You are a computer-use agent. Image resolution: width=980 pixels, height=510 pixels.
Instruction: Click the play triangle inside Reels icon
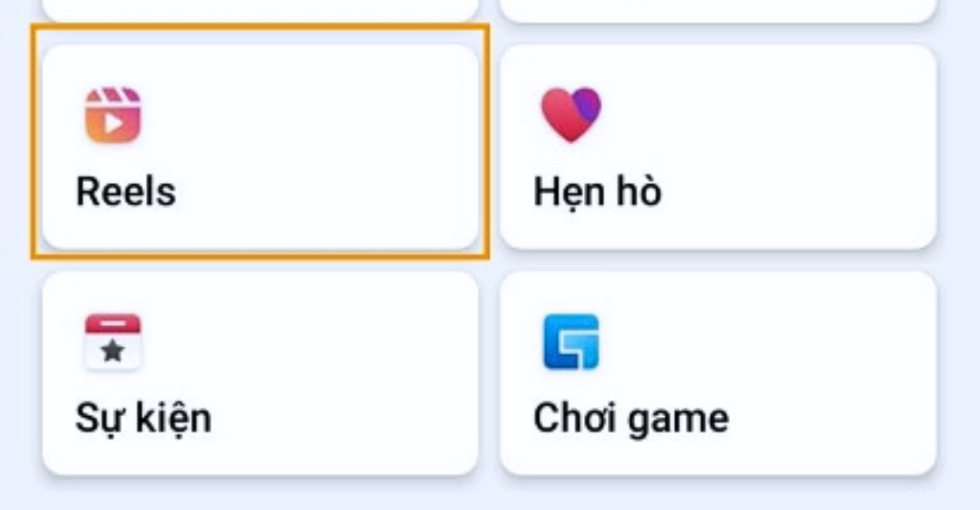115,123
